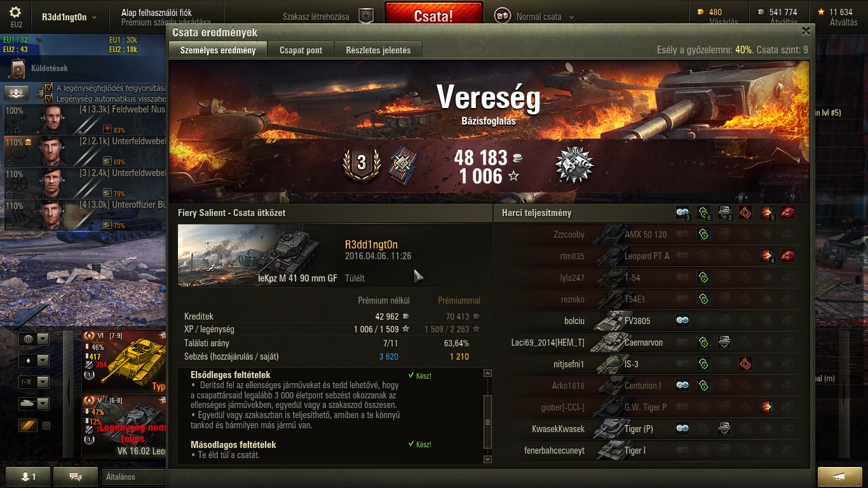Click Szakasz létrehozása button

[x=316, y=17]
